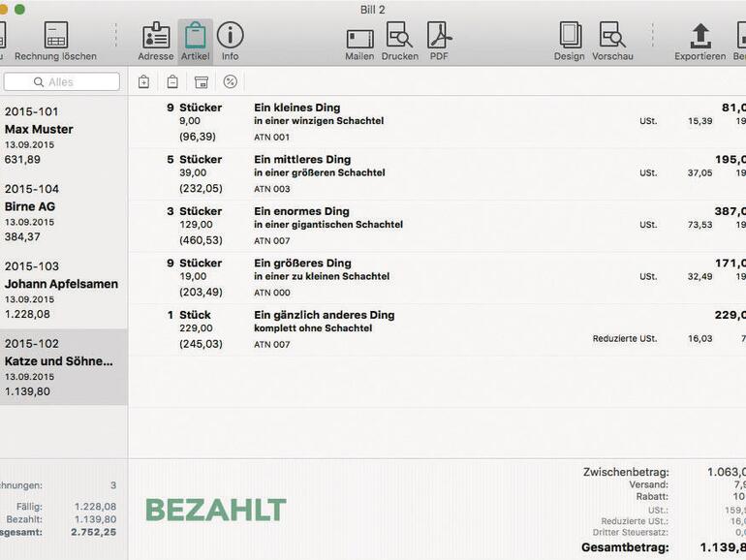Click the Bezahlt amount 1.139,80 in summary
This screenshot has width=746, height=560.
95,519
